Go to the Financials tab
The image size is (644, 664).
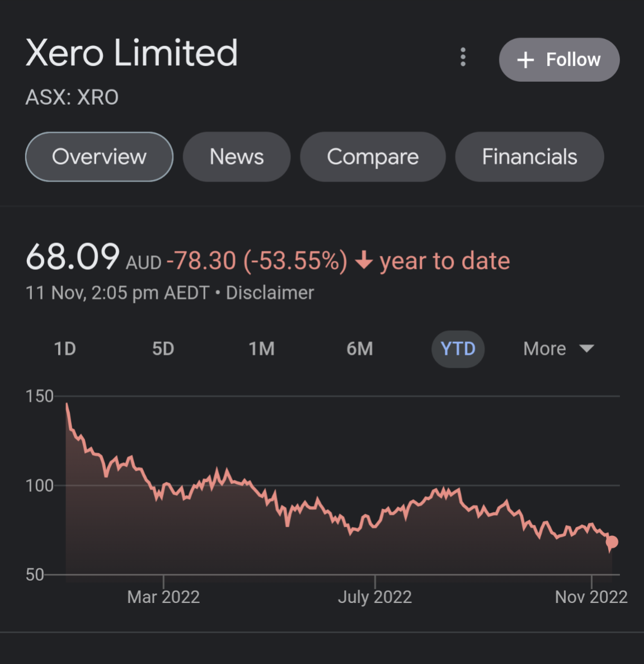pos(529,157)
